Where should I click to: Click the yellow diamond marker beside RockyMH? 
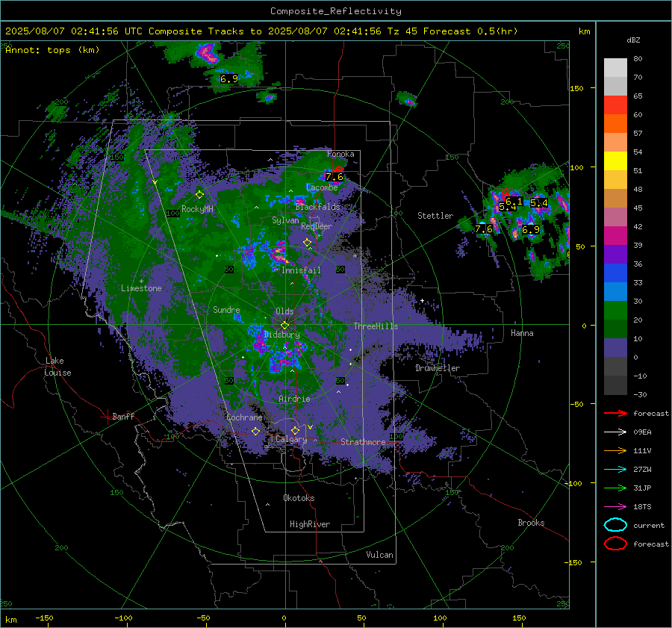coord(199,195)
